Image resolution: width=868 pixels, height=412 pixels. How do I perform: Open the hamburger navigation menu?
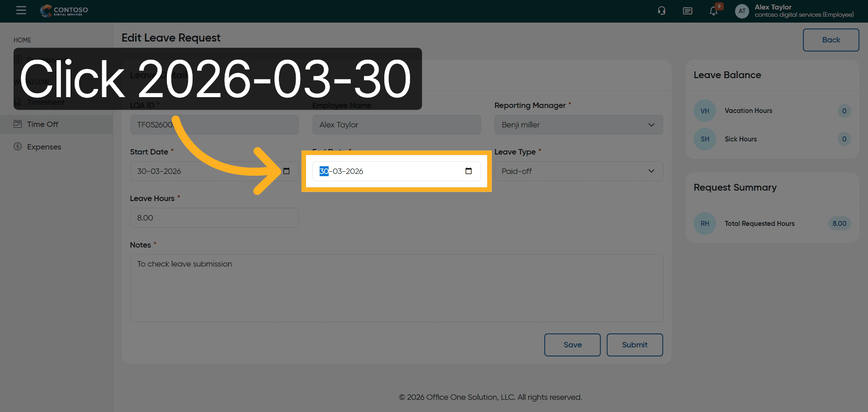pos(21,10)
